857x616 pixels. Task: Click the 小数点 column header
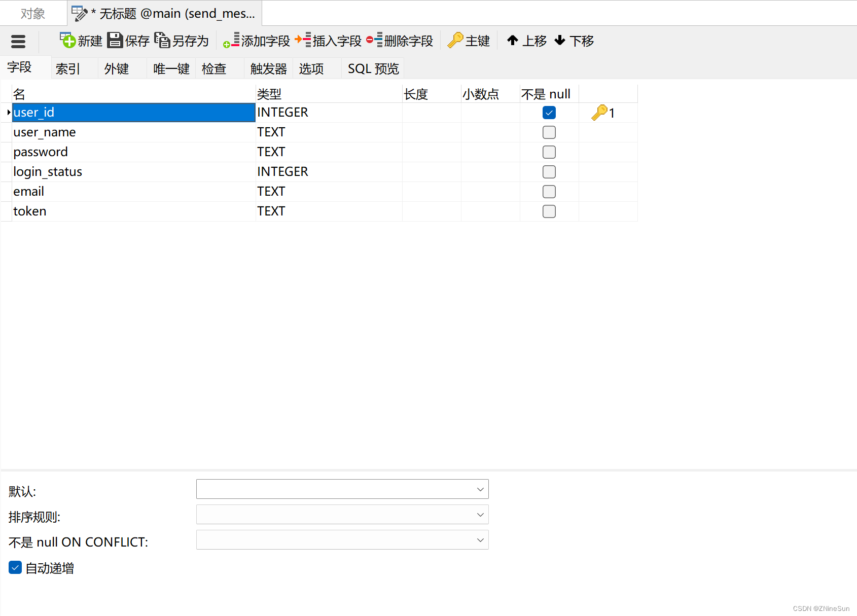point(490,94)
